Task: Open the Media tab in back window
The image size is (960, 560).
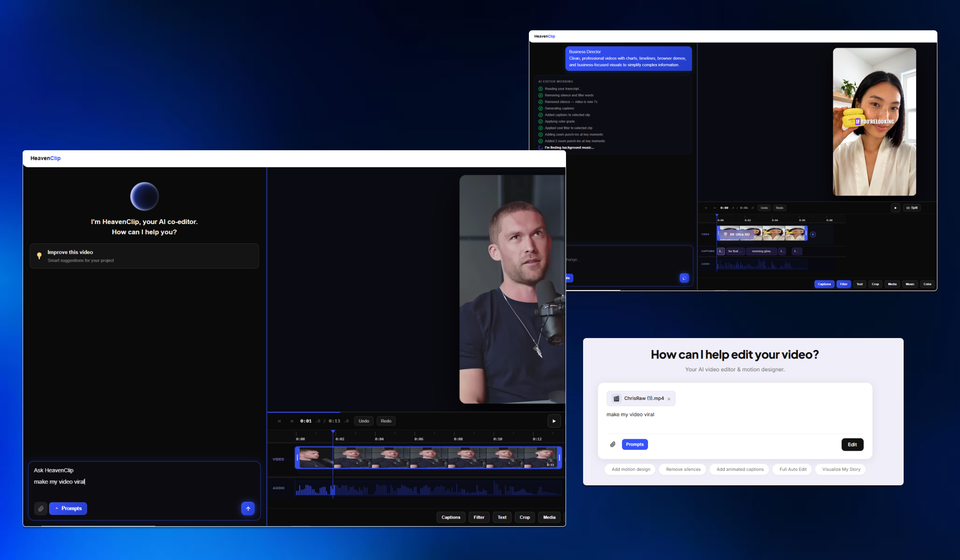Action: point(892,284)
